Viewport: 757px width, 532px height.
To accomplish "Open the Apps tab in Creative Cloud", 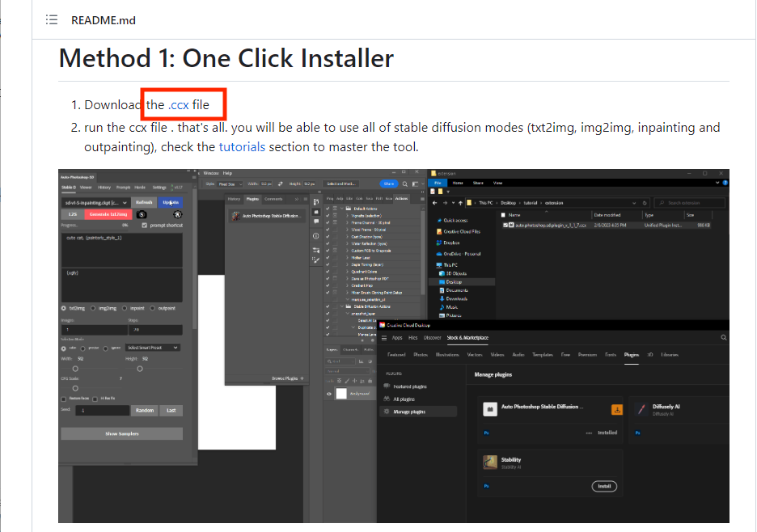I will (x=397, y=338).
